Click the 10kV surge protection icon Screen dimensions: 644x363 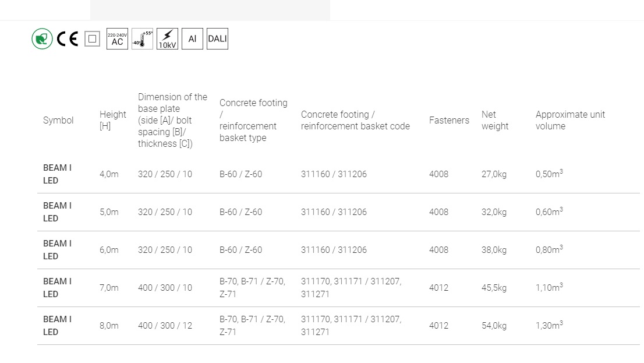[x=167, y=39]
